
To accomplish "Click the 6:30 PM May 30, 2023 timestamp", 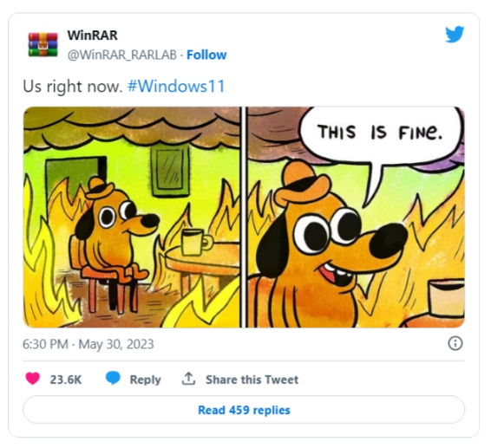I will tap(88, 344).
